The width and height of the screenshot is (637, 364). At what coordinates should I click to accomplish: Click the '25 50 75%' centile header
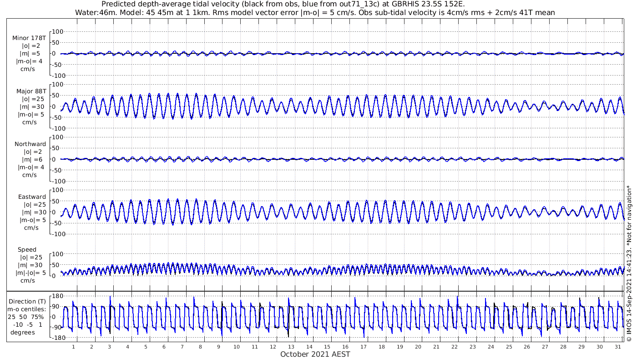click(25, 317)
